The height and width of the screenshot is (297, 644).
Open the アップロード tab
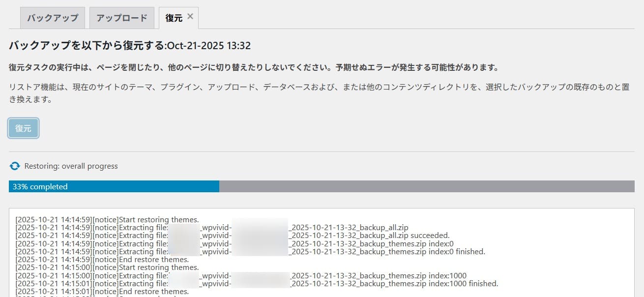tap(121, 18)
